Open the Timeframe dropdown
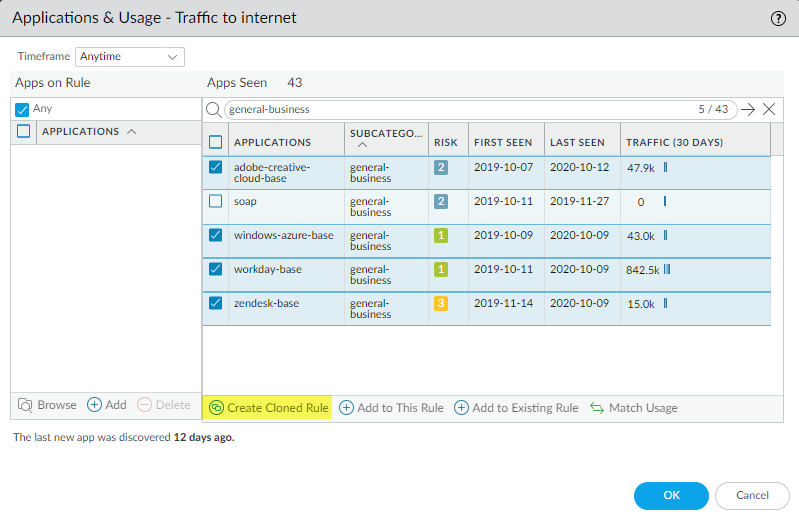The width and height of the screenshot is (799, 524). (130, 57)
